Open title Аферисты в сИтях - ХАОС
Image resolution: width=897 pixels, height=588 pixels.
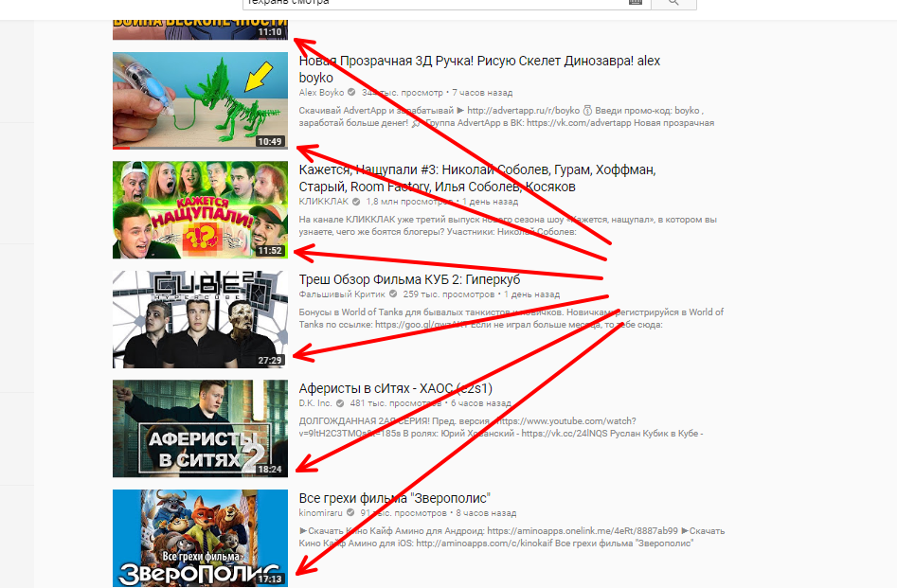pos(395,388)
